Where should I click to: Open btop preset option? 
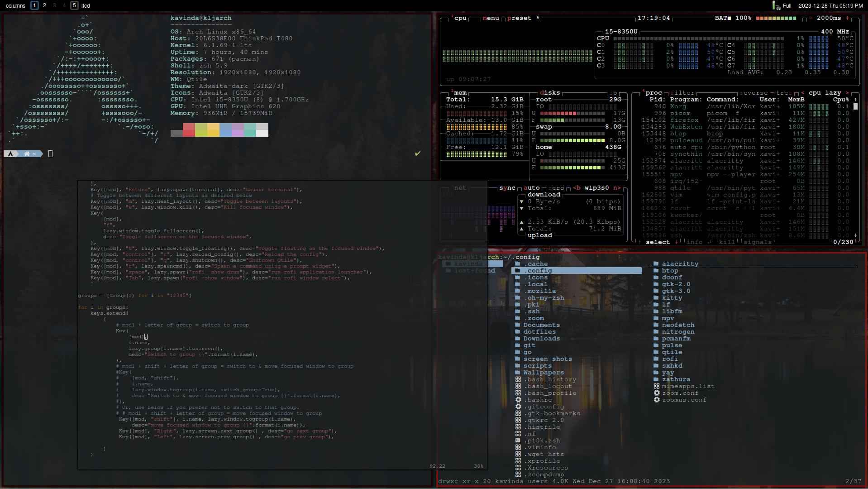[x=520, y=18]
